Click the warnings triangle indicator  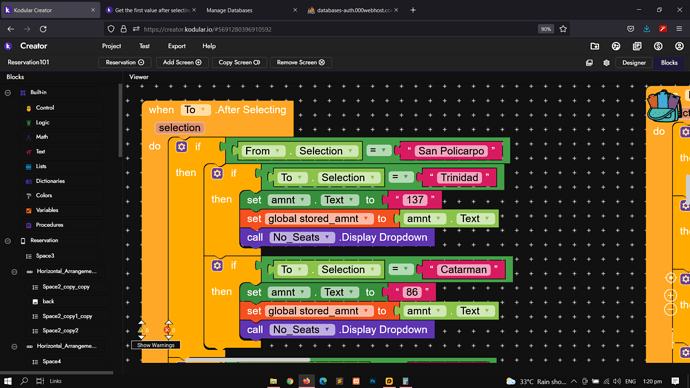[x=142, y=330]
